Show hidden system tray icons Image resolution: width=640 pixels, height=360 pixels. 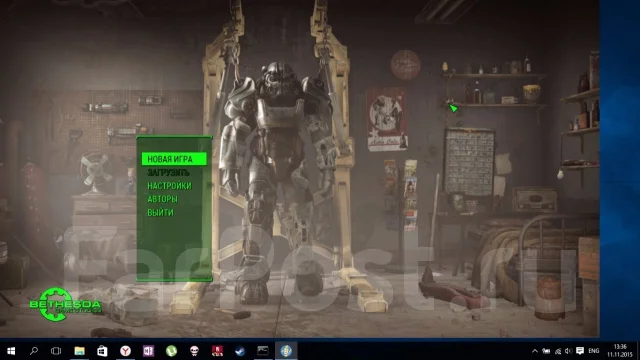click(x=535, y=351)
